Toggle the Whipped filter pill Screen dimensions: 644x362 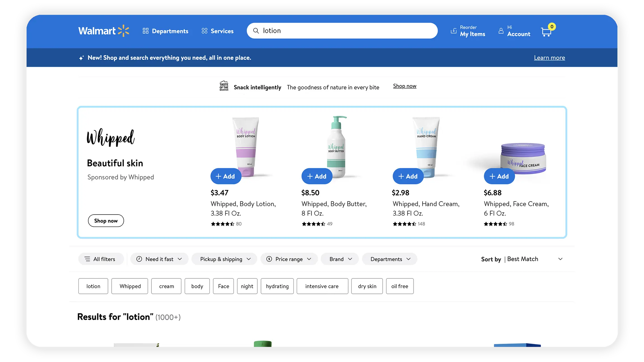129,286
